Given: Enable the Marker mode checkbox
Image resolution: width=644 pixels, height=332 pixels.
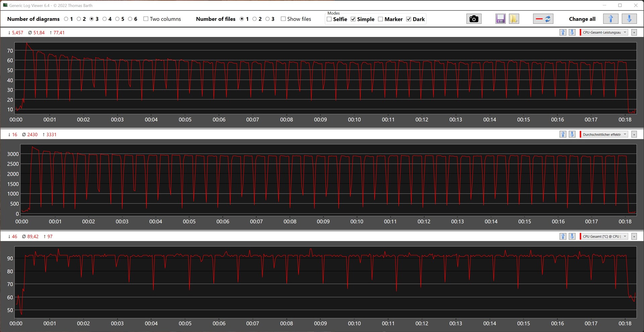Looking at the screenshot, I should (380, 19).
